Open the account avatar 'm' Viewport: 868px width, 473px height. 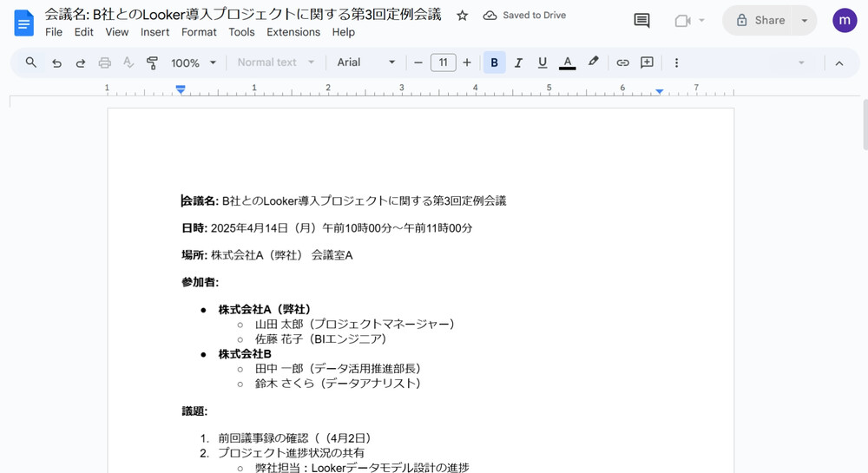(845, 21)
